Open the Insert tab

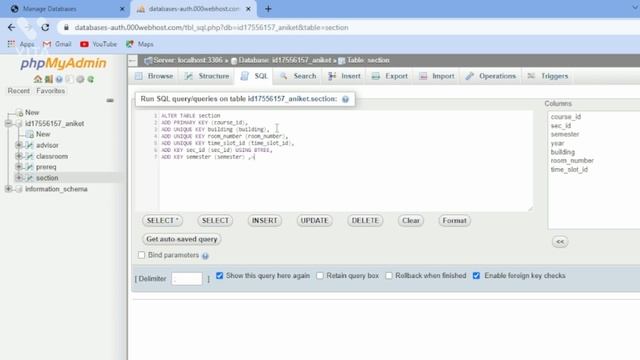(344, 76)
